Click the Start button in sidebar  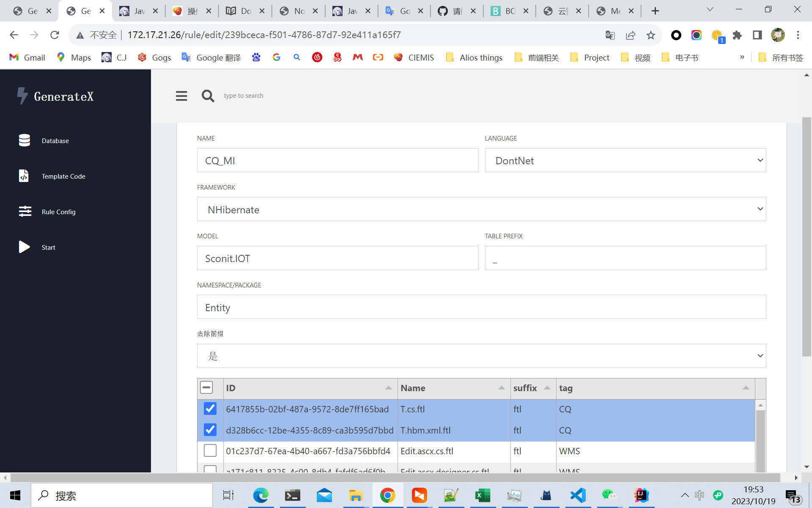(x=49, y=247)
